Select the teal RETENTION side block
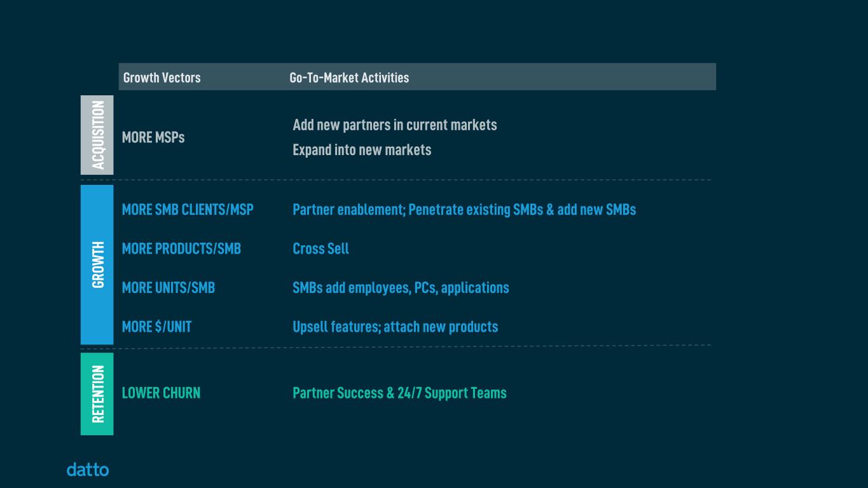The height and width of the screenshot is (488, 868). [97, 394]
